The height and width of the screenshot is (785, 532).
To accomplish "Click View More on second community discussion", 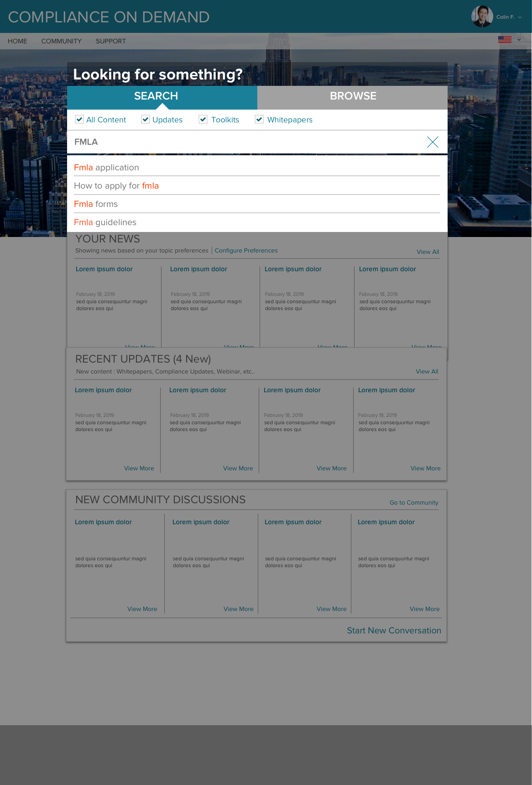I will 239,609.
